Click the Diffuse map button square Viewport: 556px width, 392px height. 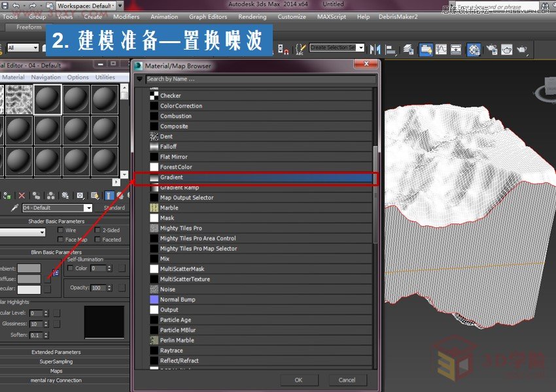pos(48,279)
